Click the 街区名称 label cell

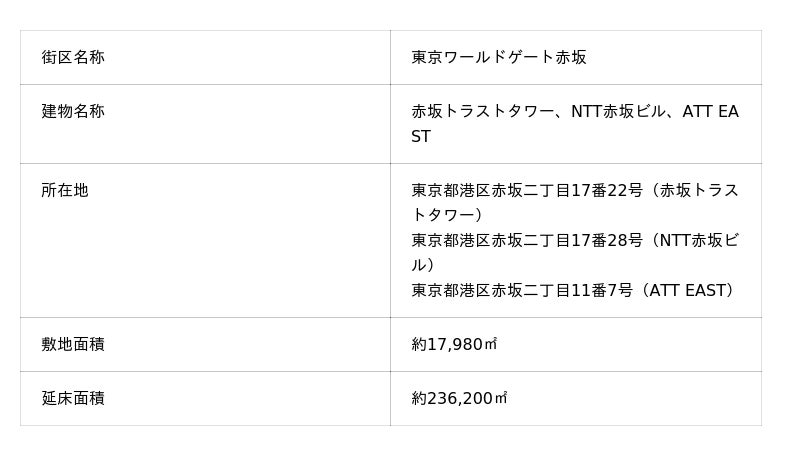[73, 58]
